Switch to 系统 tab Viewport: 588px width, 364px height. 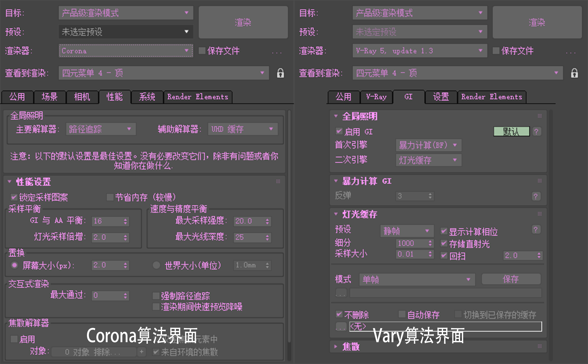pos(147,97)
